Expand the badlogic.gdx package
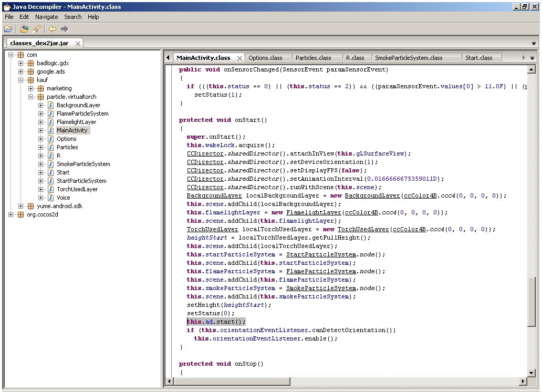The image size is (542, 392). click(22, 63)
